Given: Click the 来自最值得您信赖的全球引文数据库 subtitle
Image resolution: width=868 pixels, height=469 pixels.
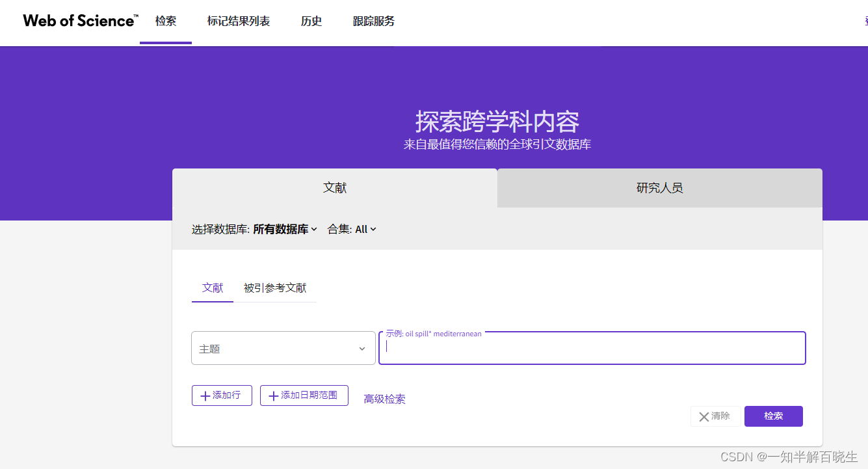Looking at the screenshot, I should [x=497, y=144].
